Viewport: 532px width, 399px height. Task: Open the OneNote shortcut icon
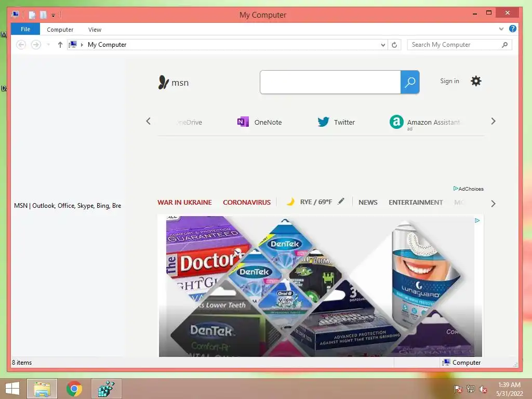click(243, 122)
